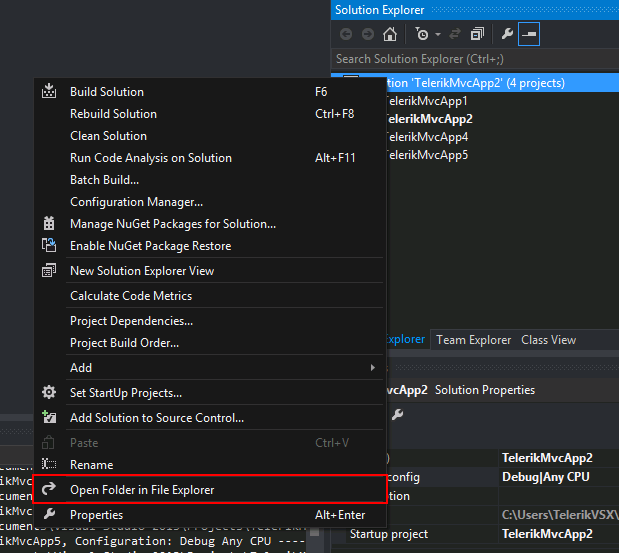
Task: Choose Run Code Analysis on Solution
Action: coord(210,158)
